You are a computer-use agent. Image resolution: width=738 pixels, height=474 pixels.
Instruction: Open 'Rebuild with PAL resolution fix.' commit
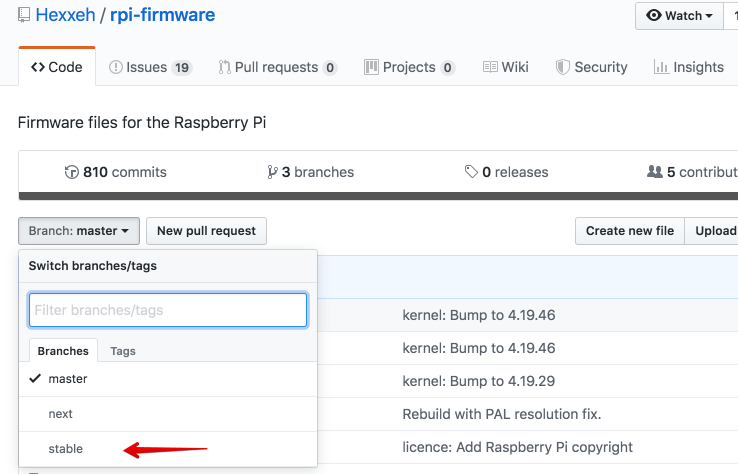click(502, 414)
